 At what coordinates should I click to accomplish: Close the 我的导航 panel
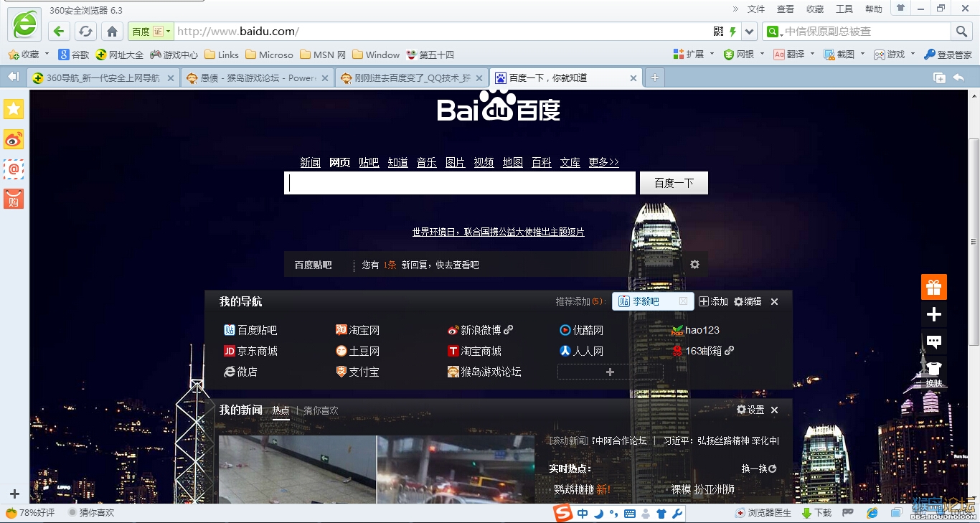click(x=774, y=302)
